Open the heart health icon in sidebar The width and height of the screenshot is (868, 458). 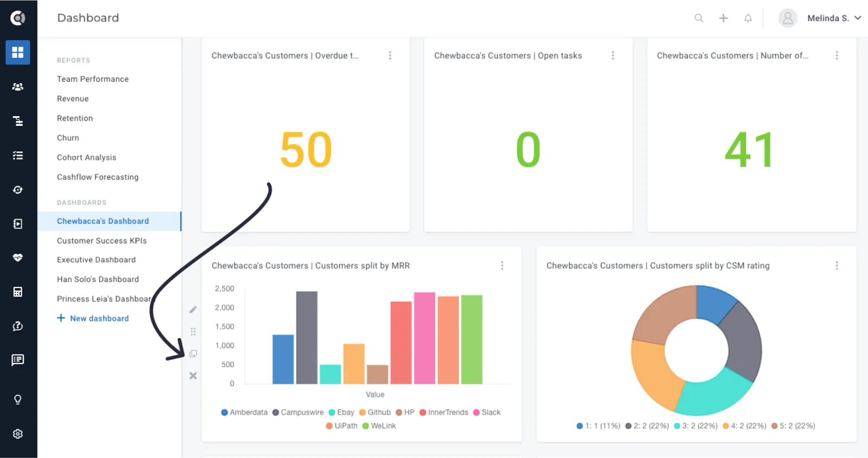coord(18,258)
